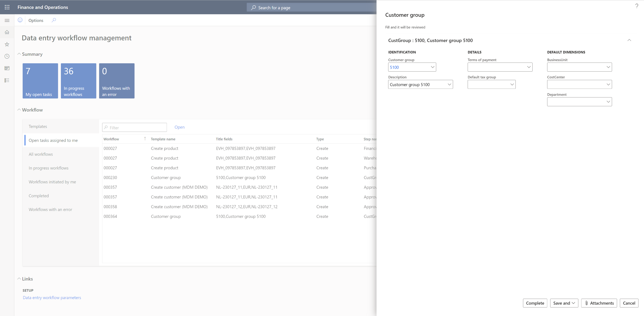Open the app launcher grid icon
Image resolution: width=644 pixels, height=316 pixels.
(x=7, y=7)
